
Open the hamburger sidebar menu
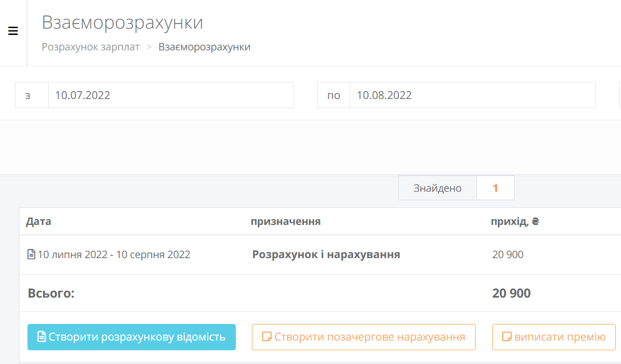tap(13, 31)
